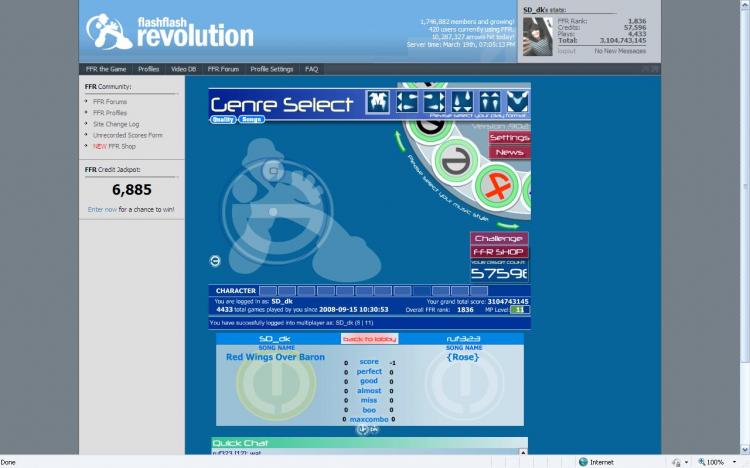Click the browser page vertical scrollbar
The height and width of the screenshot is (468, 750).
click(745, 187)
